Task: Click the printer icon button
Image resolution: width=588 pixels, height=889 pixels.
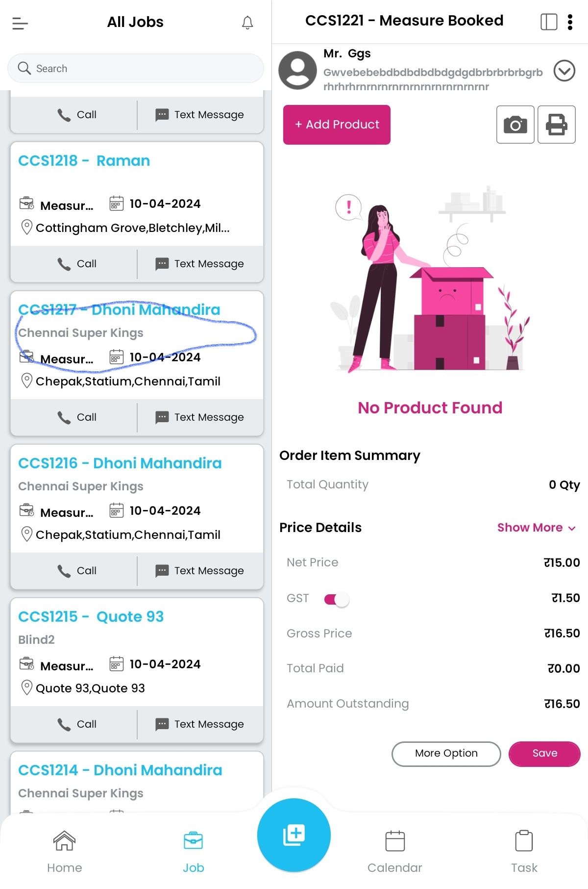Action: [x=556, y=125]
